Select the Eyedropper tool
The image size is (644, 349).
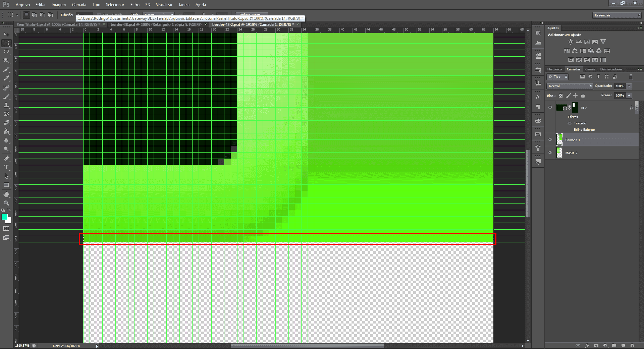(6, 78)
